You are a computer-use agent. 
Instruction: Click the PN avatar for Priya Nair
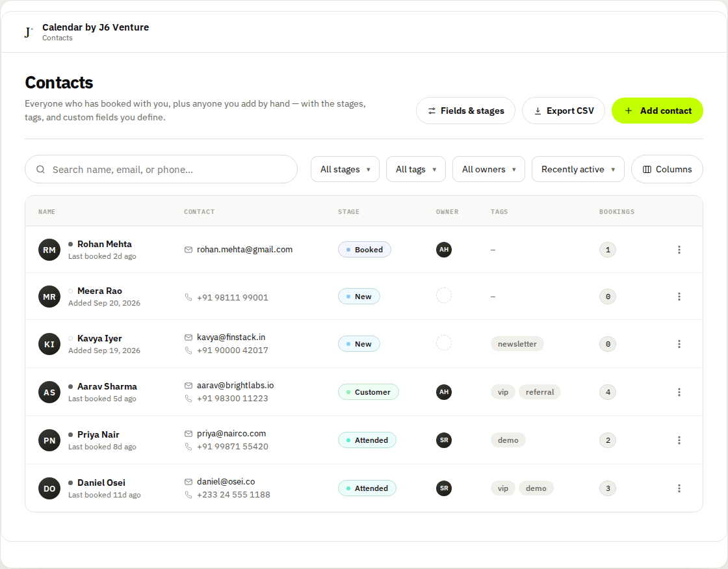pyautogui.click(x=49, y=440)
